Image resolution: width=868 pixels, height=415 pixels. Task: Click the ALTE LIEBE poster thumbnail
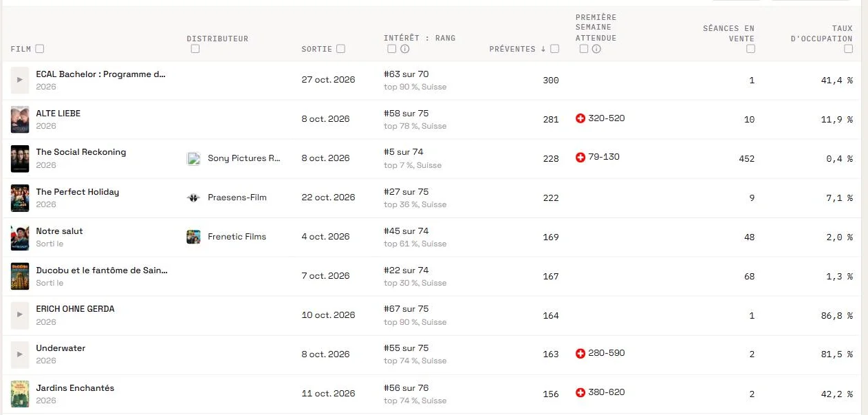(20, 120)
